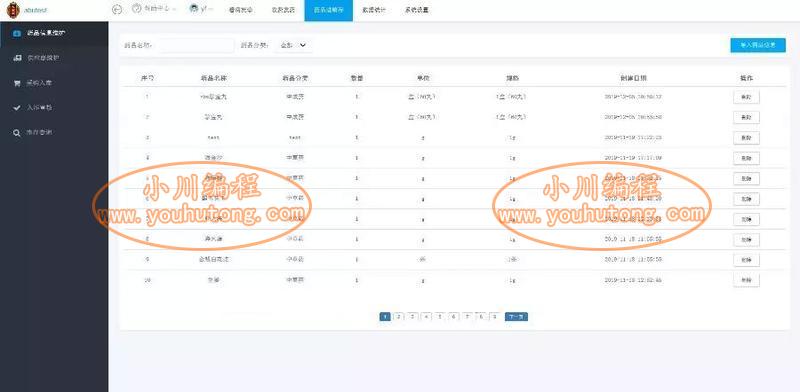Switch to the 数据统计 tab
Screen dimensions: 800x392
click(x=374, y=10)
